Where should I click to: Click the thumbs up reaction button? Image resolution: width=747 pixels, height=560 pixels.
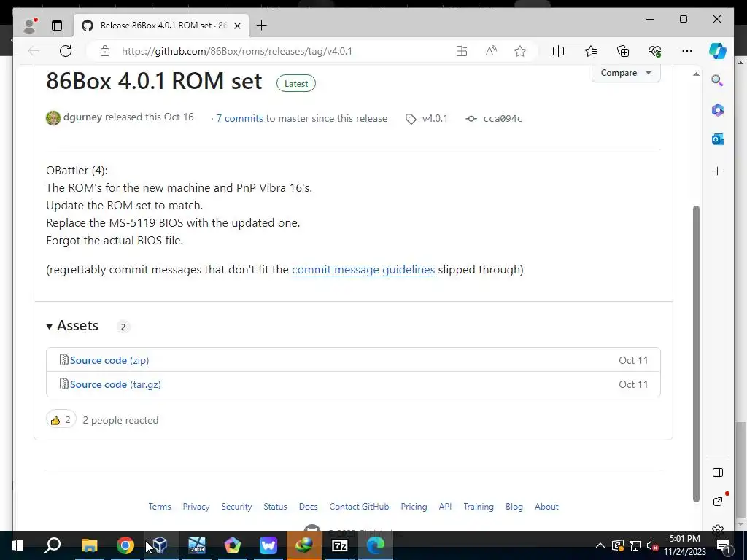(x=61, y=419)
